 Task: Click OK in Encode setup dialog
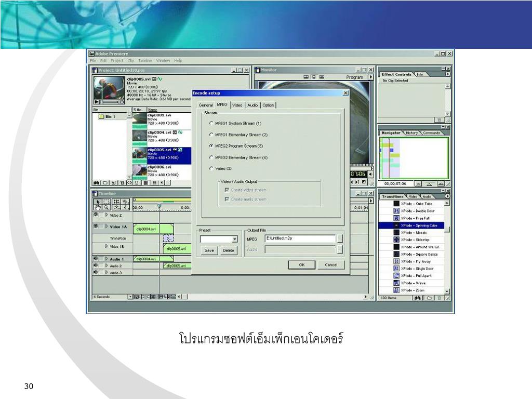302,264
